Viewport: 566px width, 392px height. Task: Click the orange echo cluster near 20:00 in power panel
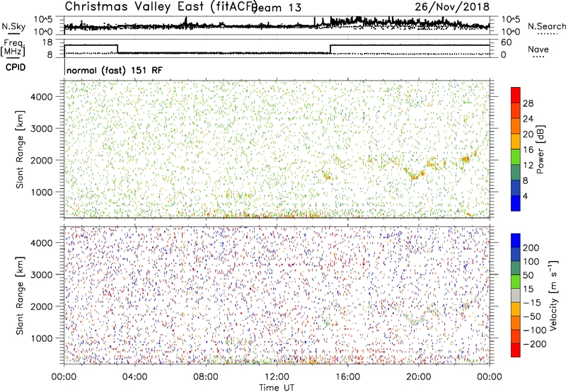(x=415, y=175)
